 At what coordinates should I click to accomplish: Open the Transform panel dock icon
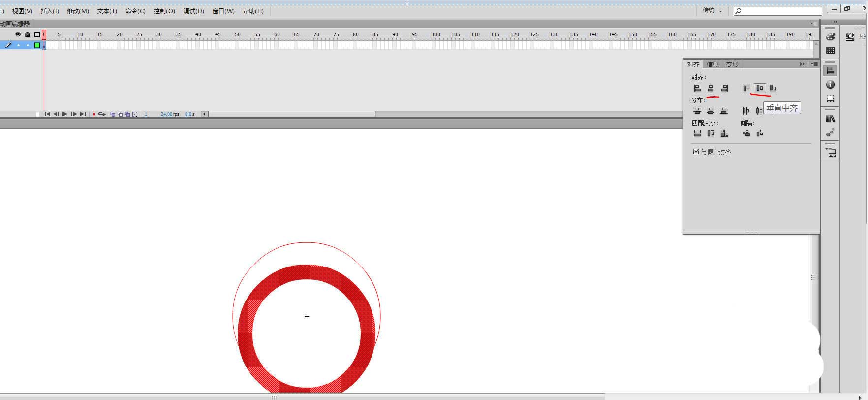[831, 99]
